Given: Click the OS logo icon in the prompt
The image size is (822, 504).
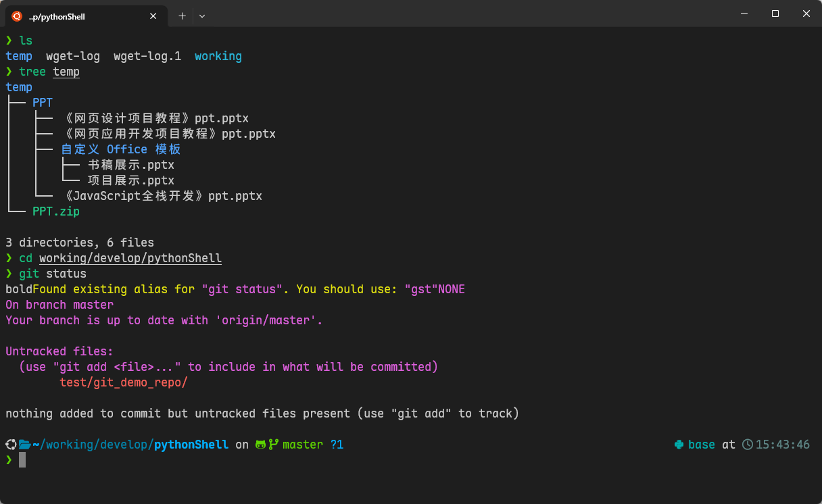Looking at the screenshot, I should point(11,445).
